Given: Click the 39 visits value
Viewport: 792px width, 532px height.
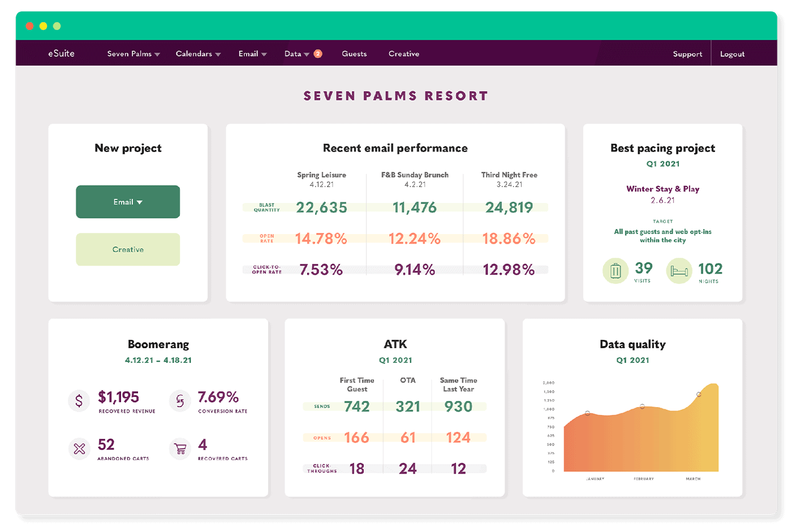Looking at the screenshot, I should (x=644, y=268).
